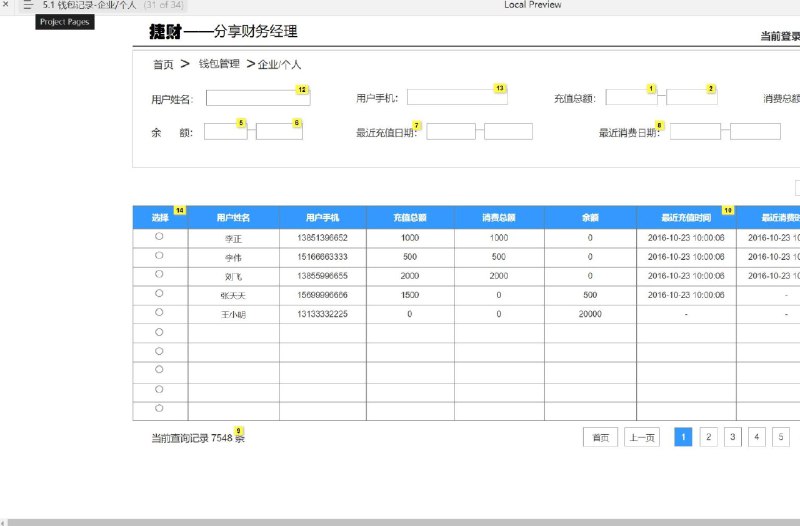Click the 1500 recharge total cell
This screenshot has height=526, width=800.
pos(410,295)
